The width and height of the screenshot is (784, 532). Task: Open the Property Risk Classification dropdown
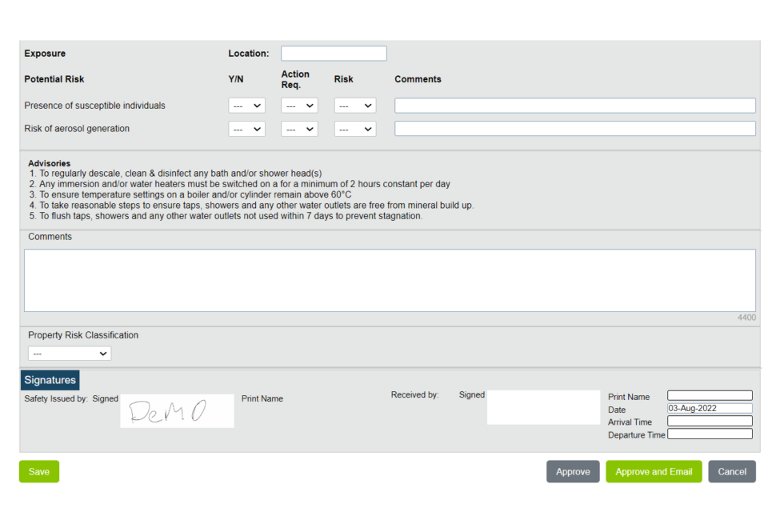pyautogui.click(x=69, y=353)
